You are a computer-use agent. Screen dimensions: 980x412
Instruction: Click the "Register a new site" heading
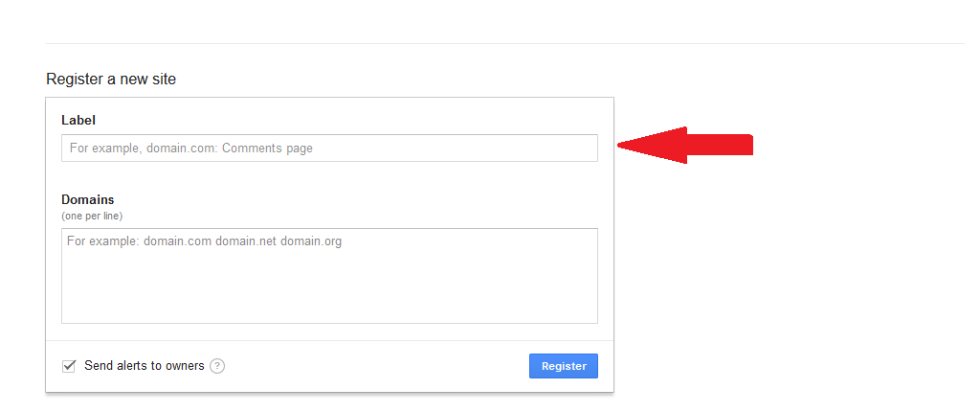point(111,80)
